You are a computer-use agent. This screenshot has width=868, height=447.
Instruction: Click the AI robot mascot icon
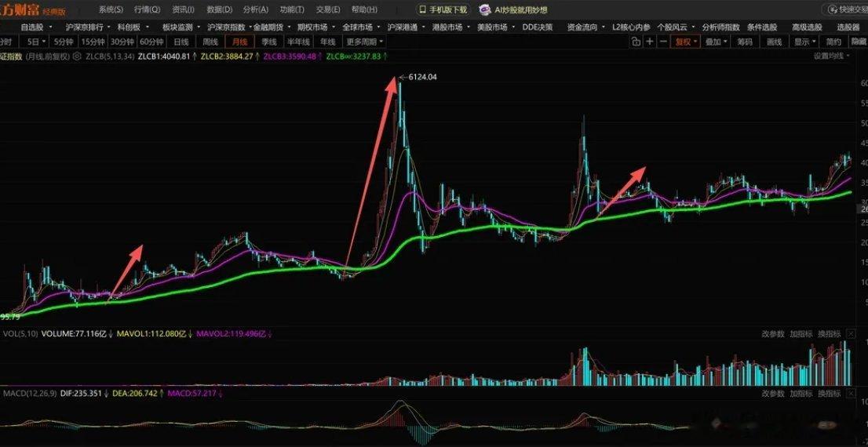click(485, 9)
